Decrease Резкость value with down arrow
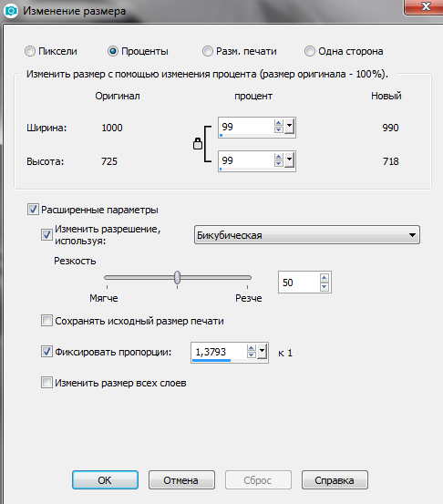 [x=325, y=287]
